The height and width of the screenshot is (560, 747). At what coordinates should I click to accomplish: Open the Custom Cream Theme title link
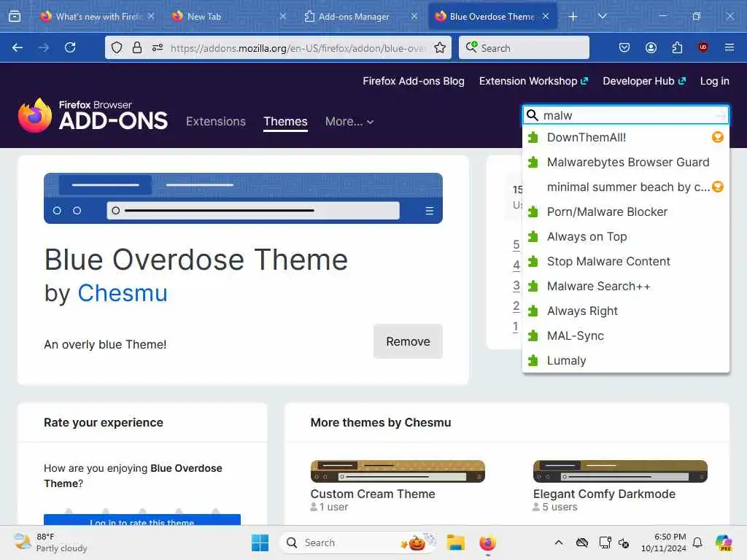point(373,494)
